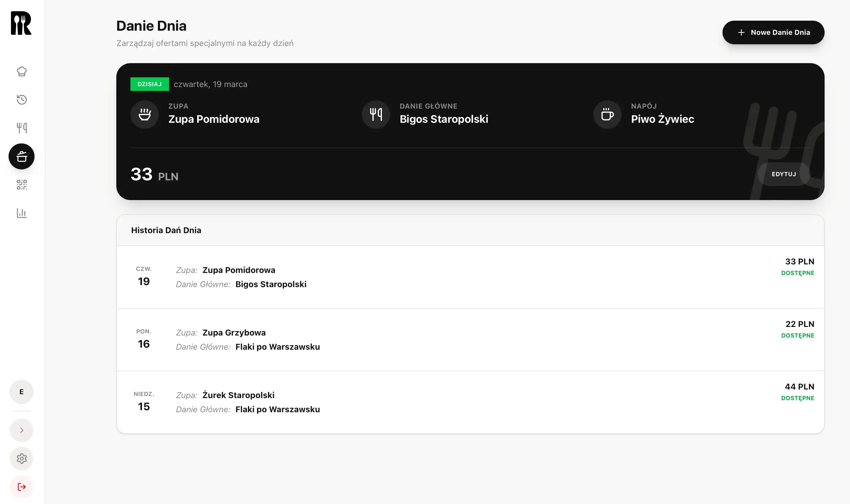Click the Nowe Danie Dnia button
The width and height of the screenshot is (850, 504).
773,32
